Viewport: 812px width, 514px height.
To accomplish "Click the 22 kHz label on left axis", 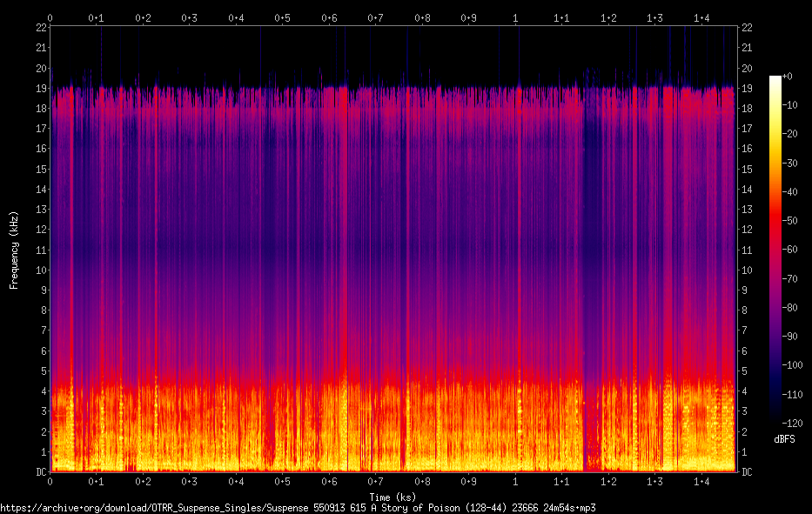I will (x=42, y=28).
